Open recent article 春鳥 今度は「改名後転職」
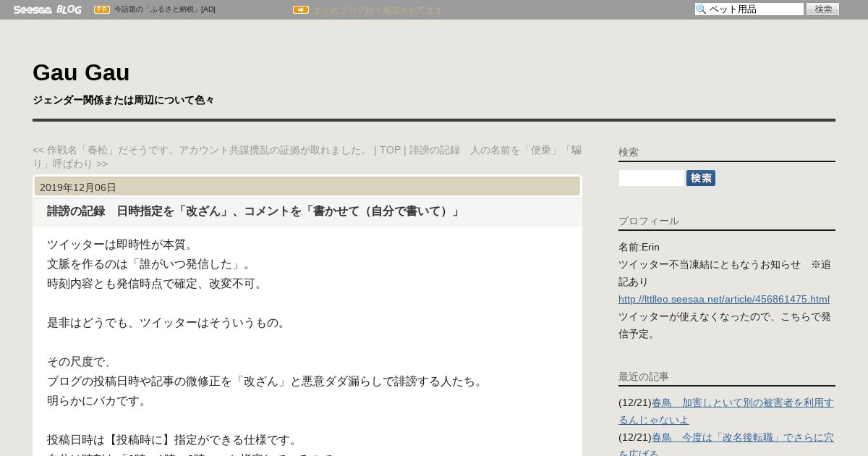This screenshot has width=868, height=456. [726, 446]
